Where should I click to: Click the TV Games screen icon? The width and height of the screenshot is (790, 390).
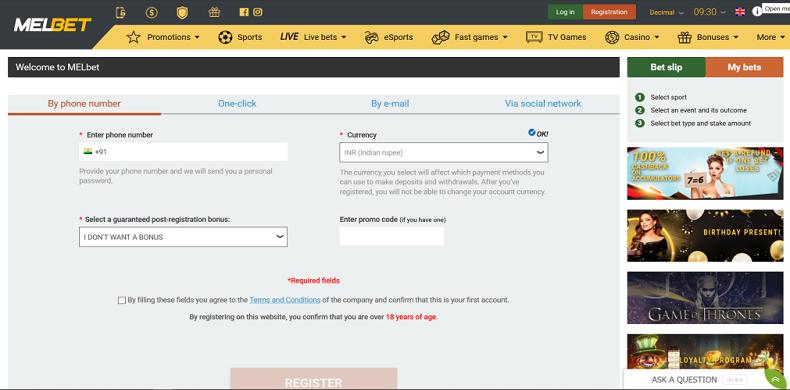534,37
